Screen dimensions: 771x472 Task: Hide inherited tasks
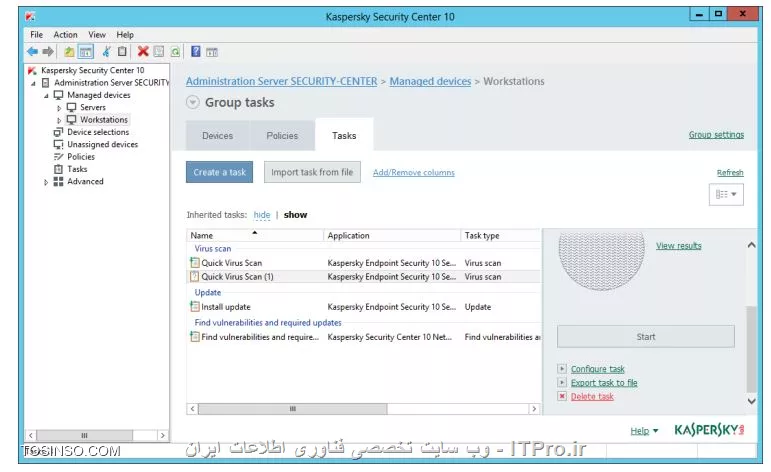(x=262, y=215)
